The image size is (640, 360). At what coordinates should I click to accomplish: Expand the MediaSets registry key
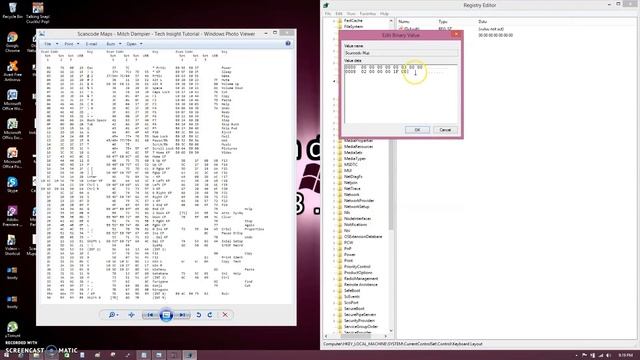[334, 153]
